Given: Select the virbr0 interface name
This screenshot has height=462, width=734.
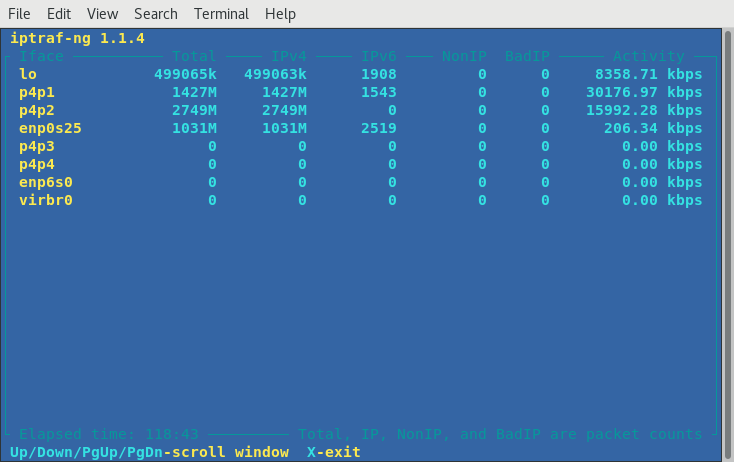Looking at the screenshot, I should [46, 200].
